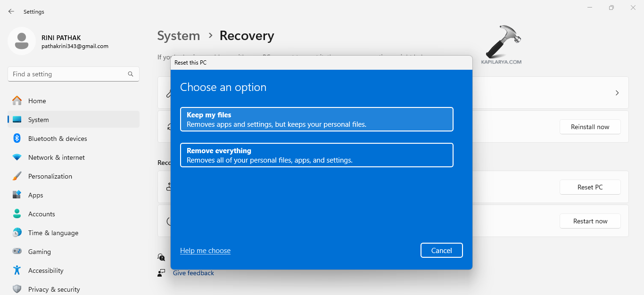Click the Give feedback link

[193, 273]
